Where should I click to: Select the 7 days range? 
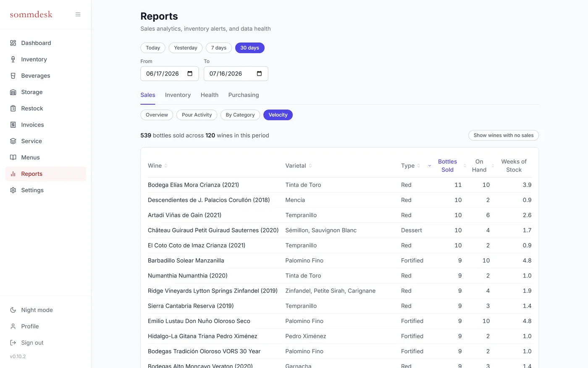[219, 48]
